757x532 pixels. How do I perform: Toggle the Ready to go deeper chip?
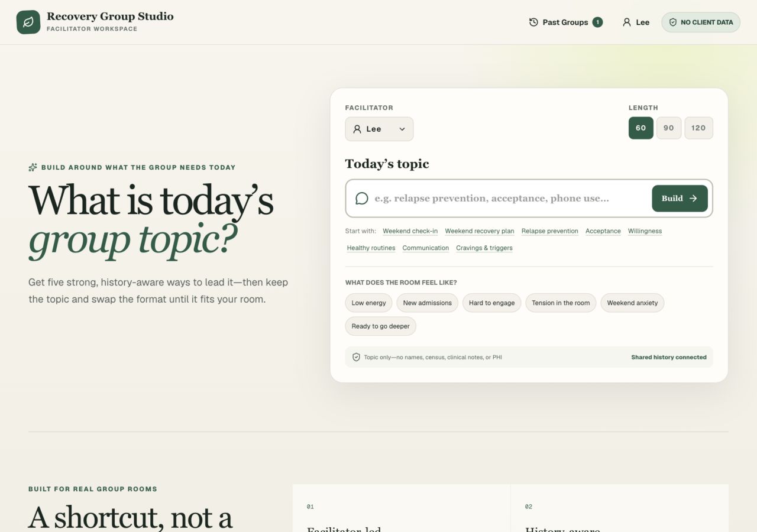pyautogui.click(x=380, y=326)
